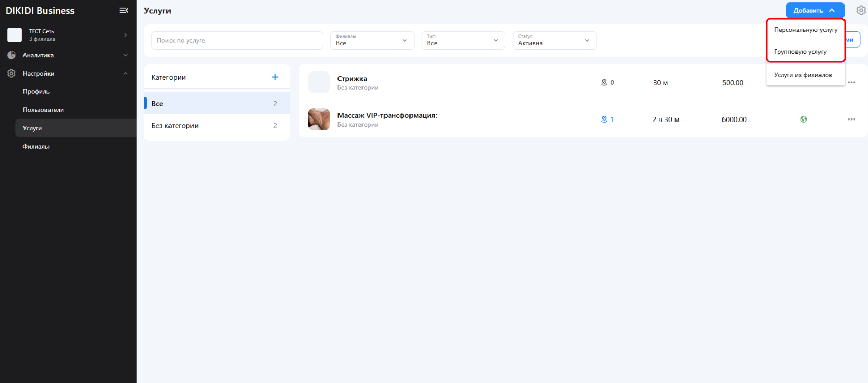Go to Филиалы in the sidebar
868x383 pixels.
(36, 147)
